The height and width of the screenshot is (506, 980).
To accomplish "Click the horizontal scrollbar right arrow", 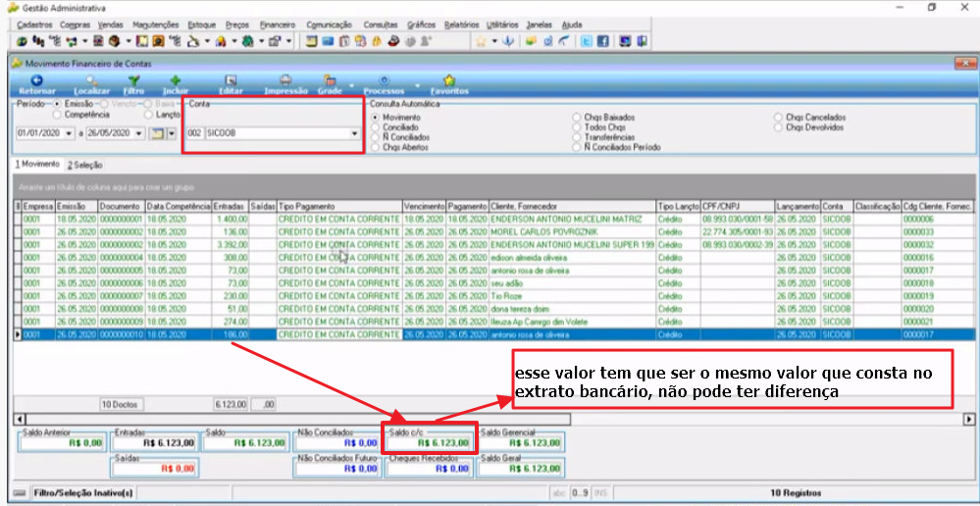I will pyautogui.click(x=969, y=419).
